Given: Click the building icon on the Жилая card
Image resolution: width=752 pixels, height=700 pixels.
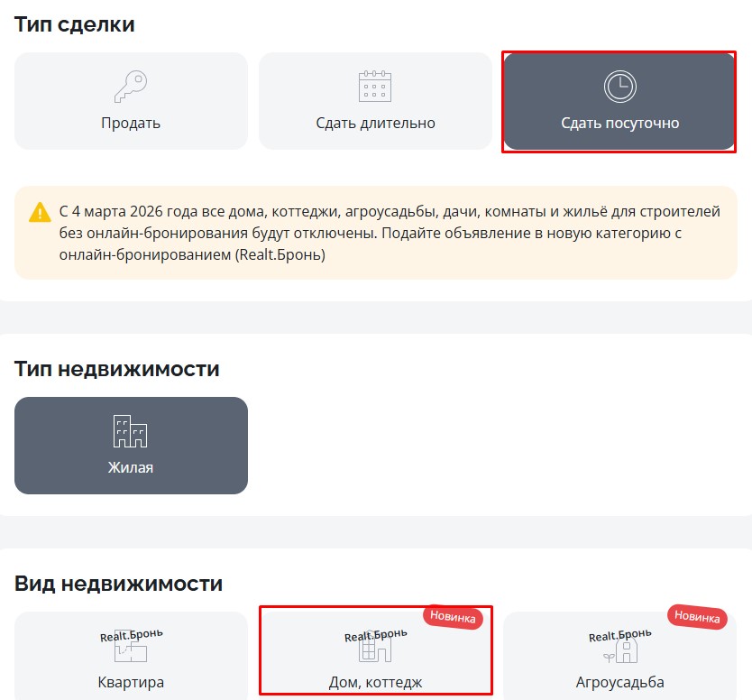Looking at the screenshot, I should pyautogui.click(x=130, y=432).
